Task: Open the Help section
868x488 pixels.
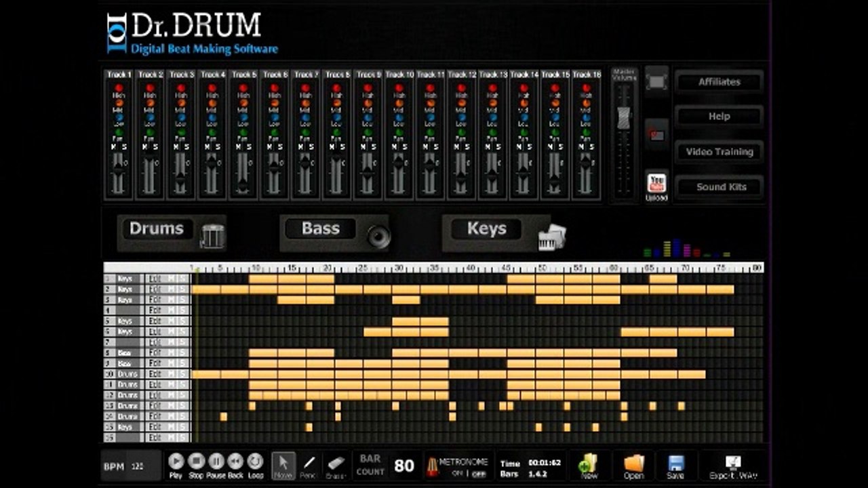Action: [719, 117]
